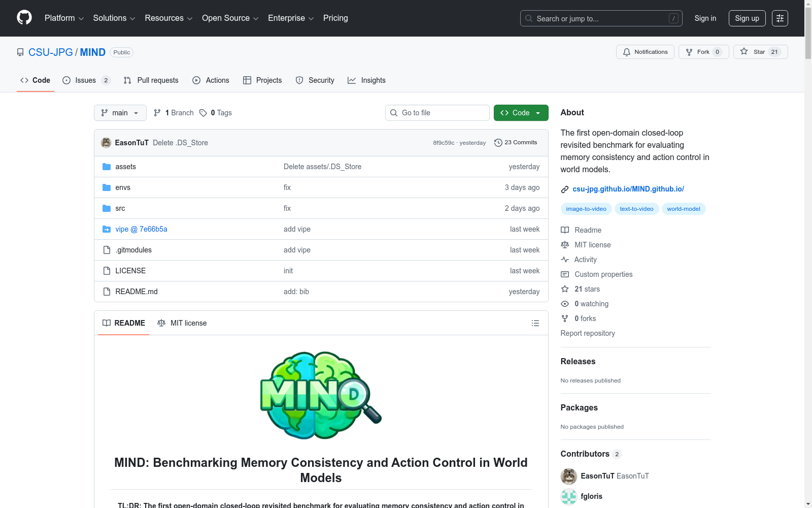Focus the Search or jump to field
This screenshot has height=508, width=812.
click(601, 18)
